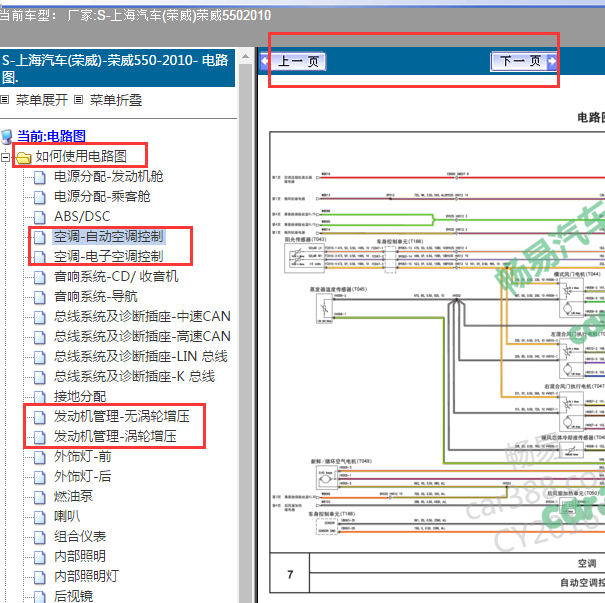605x603 pixels.
Task: Select 如何使用电路图 folder label
Action: (x=81, y=156)
